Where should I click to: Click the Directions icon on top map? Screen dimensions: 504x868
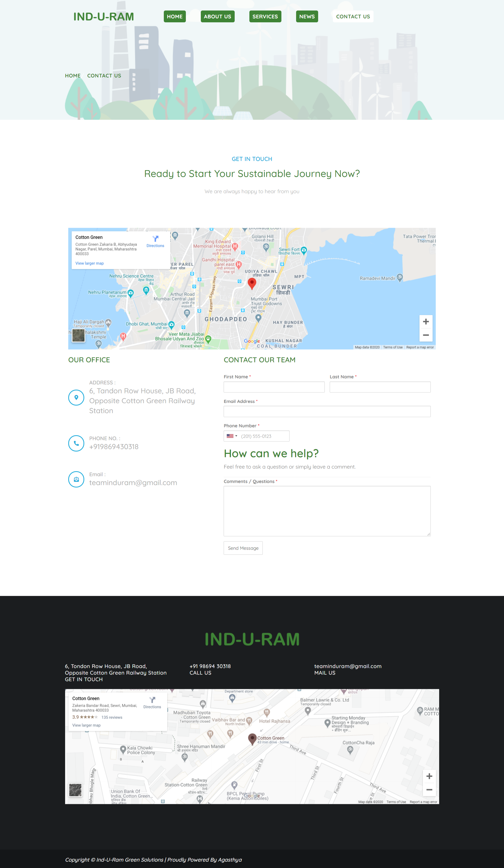tap(155, 239)
